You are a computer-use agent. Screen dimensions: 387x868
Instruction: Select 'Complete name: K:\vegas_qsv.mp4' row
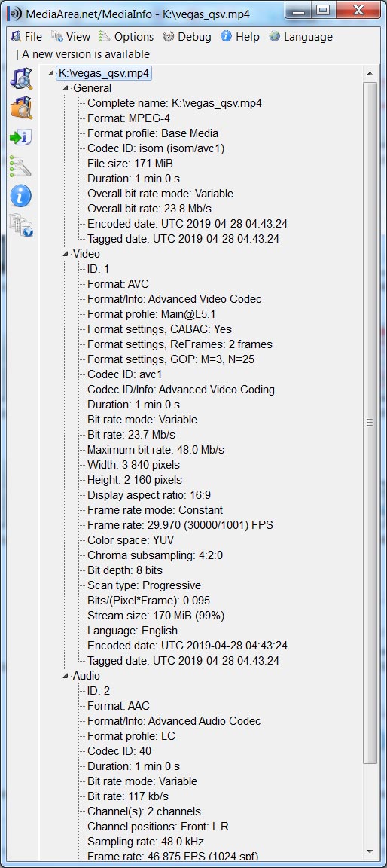pyautogui.click(x=175, y=103)
